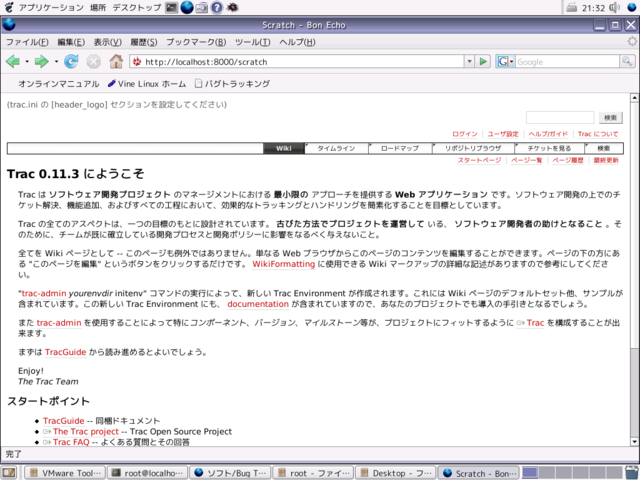Reload the page with refresh icon
This screenshot has width=640, height=480.
tap(71, 62)
